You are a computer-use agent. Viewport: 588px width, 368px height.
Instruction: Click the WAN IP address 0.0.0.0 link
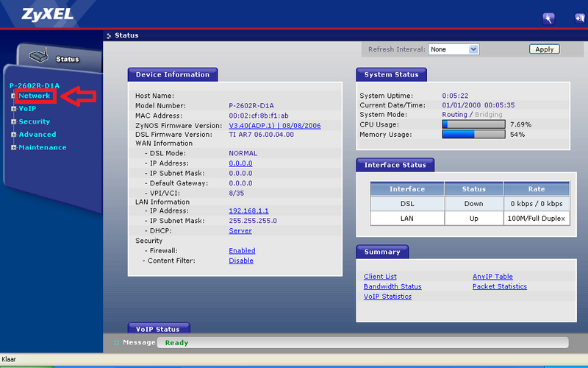click(240, 163)
